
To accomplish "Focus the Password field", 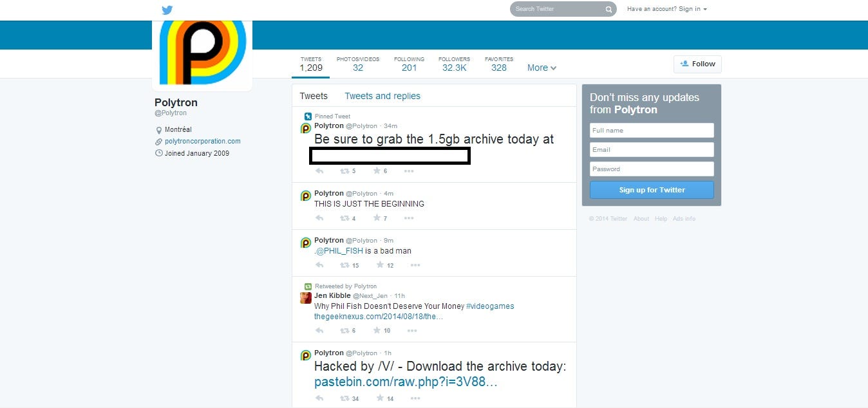I will coord(652,169).
